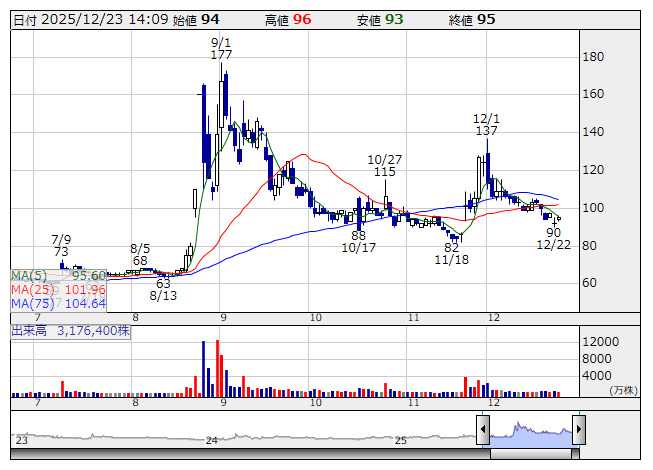
Task: Click the 7/9 high label of 73
Action: coord(61,246)
